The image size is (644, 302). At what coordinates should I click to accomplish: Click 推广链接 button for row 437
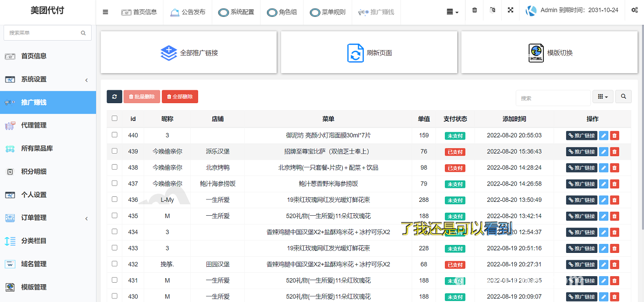pos(582,184)
